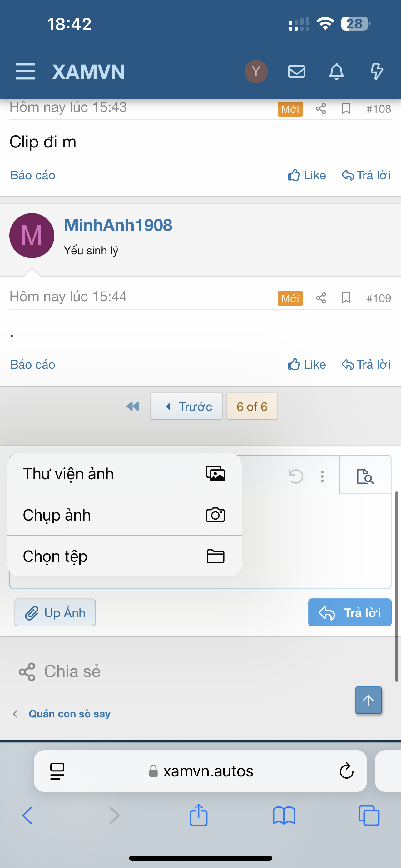Tap the lightning bolt what's new icon
401x868 pixels.
[376, 72]
